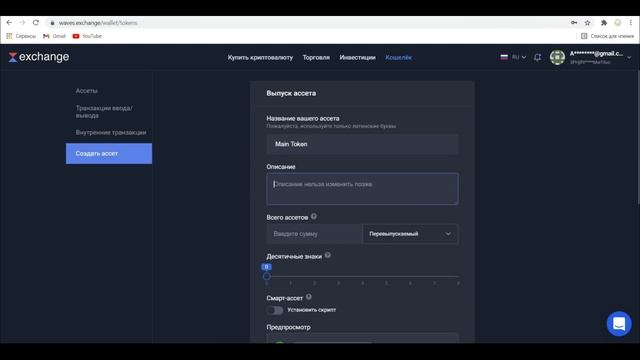This screenshot has height=360, width=640.
Task: Open the Chrome profile avatar
Action: [x=618, y=23]
